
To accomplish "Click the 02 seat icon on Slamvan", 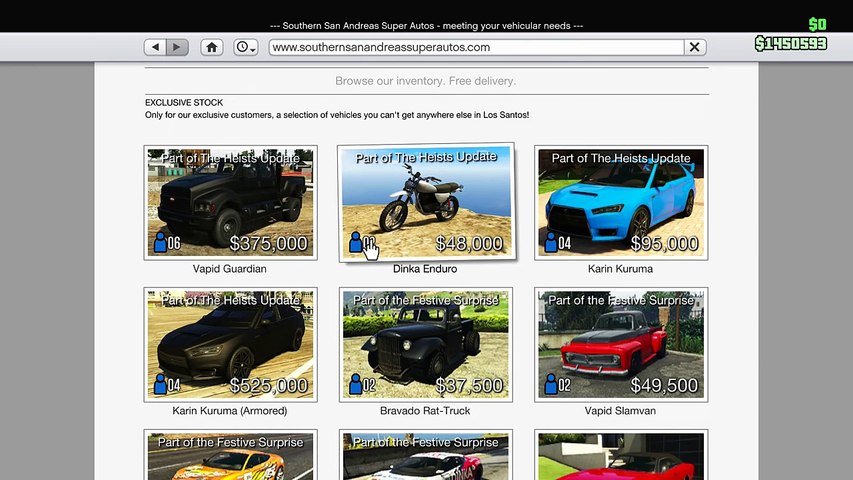I will (x=558, y=385).
